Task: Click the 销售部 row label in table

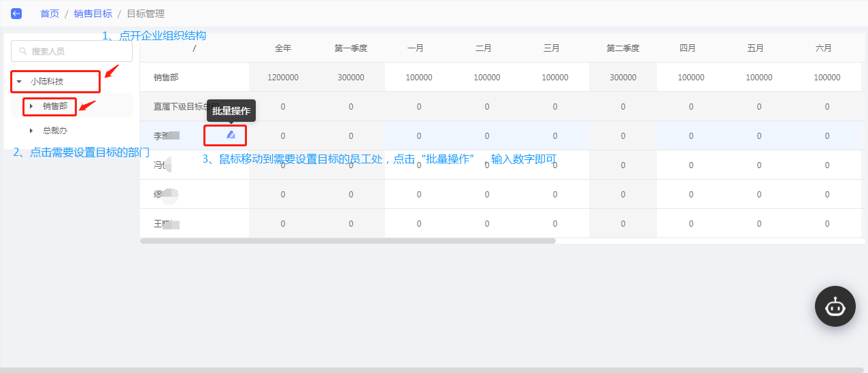Action: (x=166, y=78)
